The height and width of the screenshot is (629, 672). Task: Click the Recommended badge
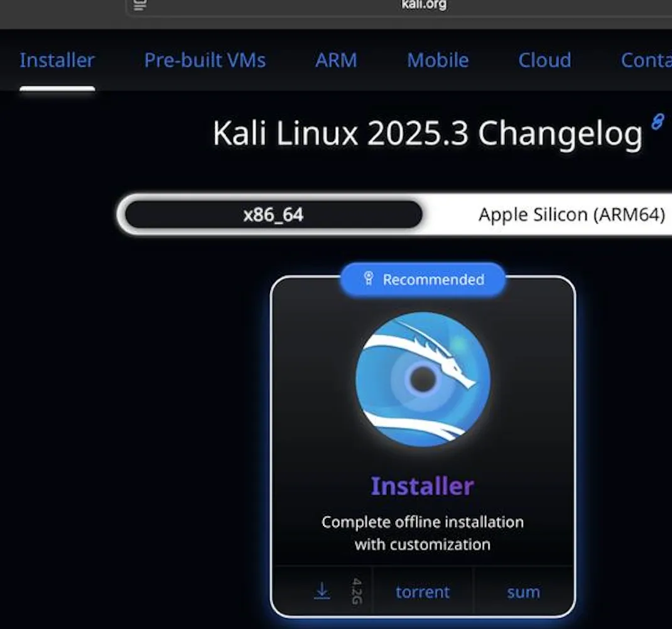tap(423, 279)
